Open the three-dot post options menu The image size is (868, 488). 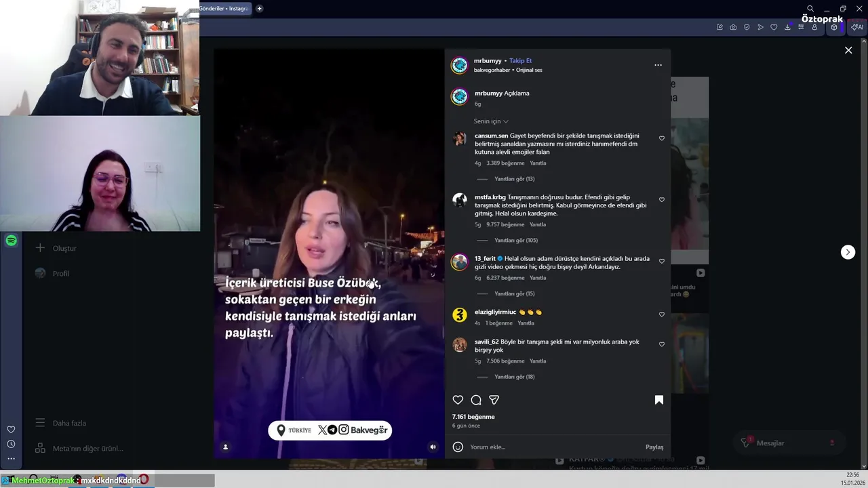(658, 65)
